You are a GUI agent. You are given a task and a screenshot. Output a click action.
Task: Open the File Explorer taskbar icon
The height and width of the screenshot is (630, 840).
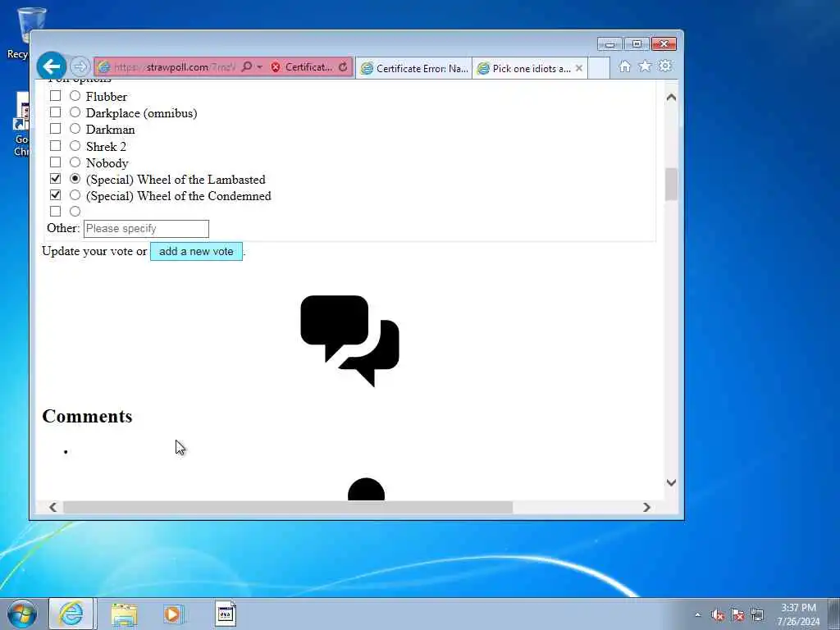125,614
